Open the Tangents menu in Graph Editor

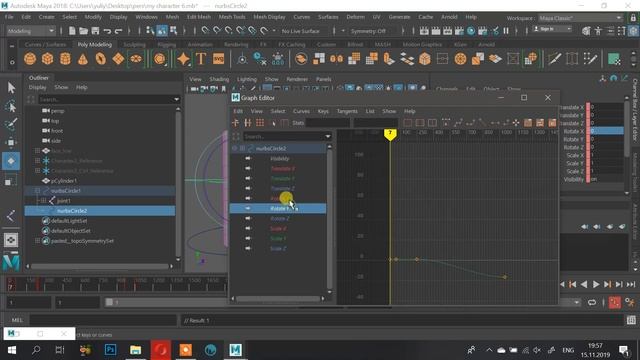pos(347,111)
